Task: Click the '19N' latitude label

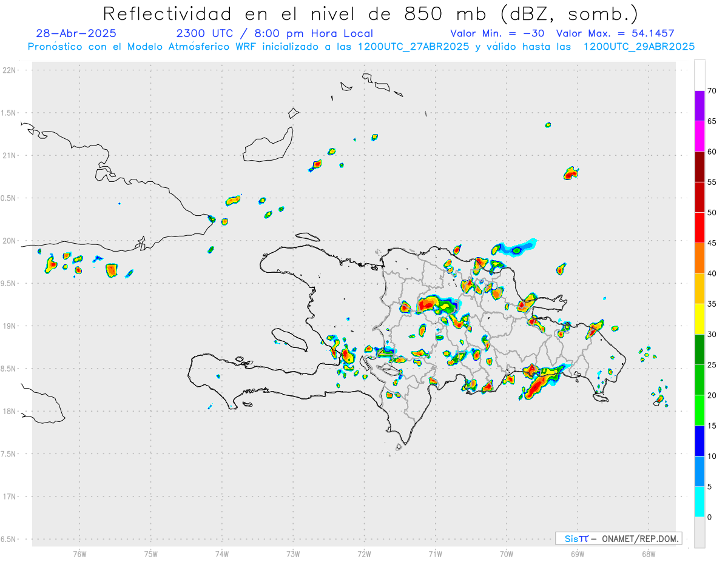Action: click(10, 326)
